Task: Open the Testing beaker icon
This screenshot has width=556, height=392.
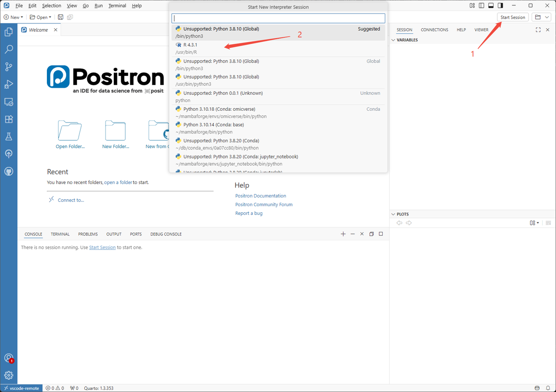Action: (x=9, y=136)
